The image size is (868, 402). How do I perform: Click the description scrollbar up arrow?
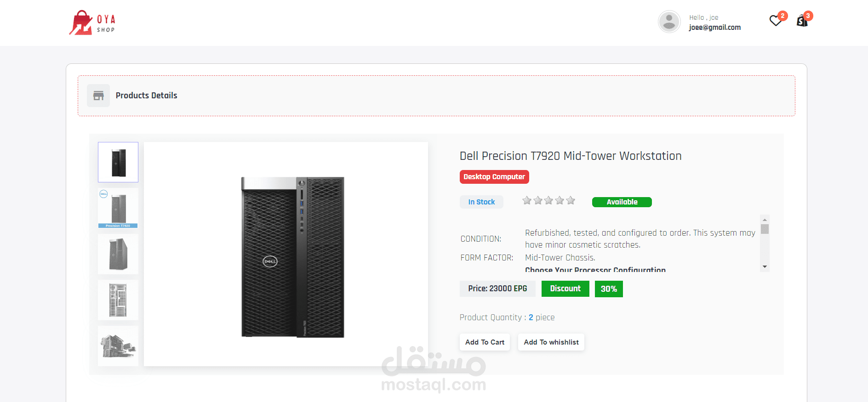[765, 220]
